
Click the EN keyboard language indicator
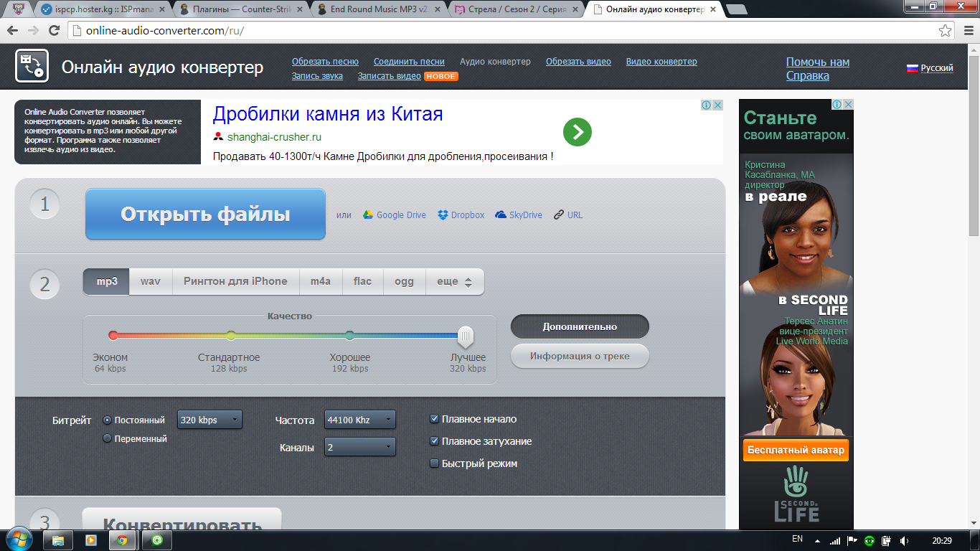pos(797,539)
